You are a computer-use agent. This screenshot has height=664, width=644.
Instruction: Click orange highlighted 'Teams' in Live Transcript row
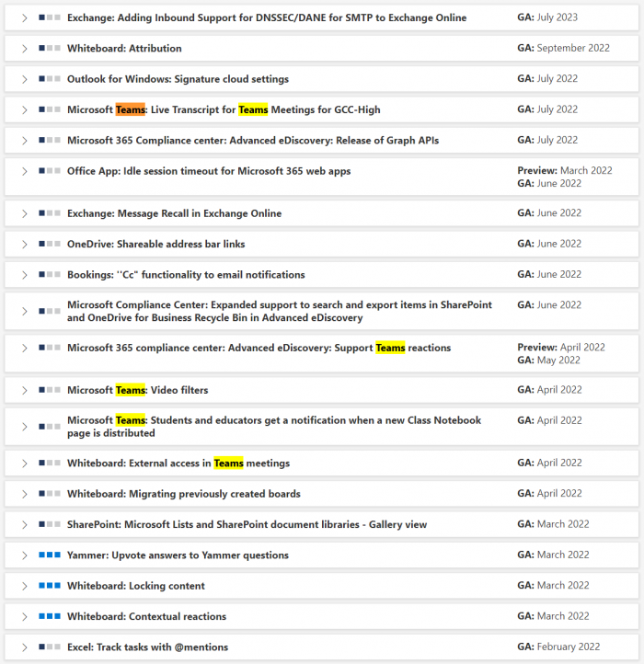131,109
